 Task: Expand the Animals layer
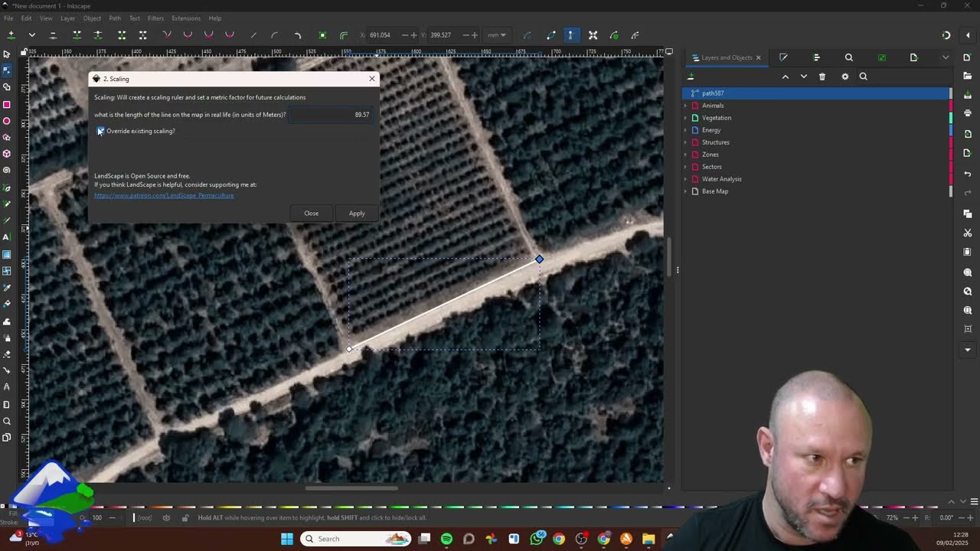point(686,106)
